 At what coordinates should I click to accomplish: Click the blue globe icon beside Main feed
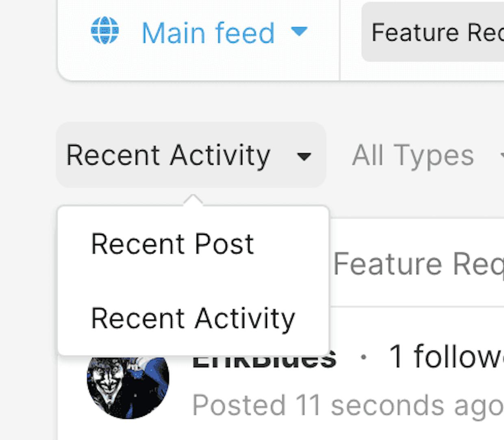(105, 30)
